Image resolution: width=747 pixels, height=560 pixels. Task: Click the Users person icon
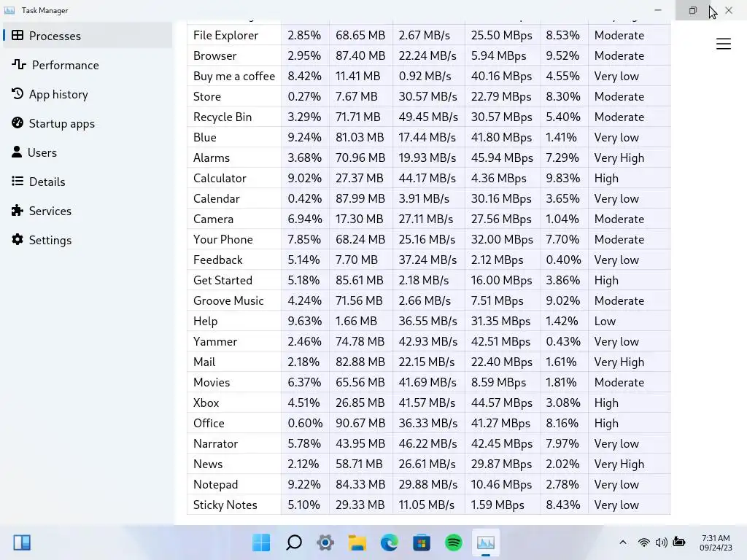coord(17,152)
